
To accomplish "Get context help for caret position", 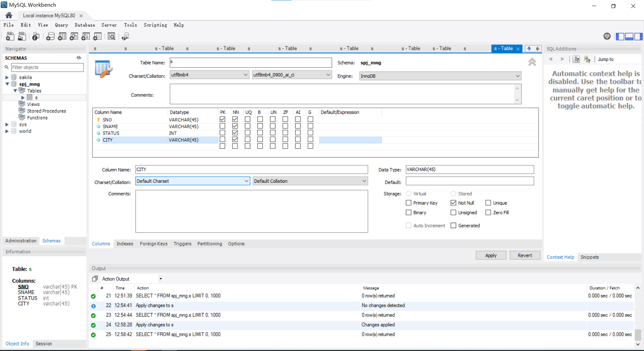I will click(x=576, y=59).
